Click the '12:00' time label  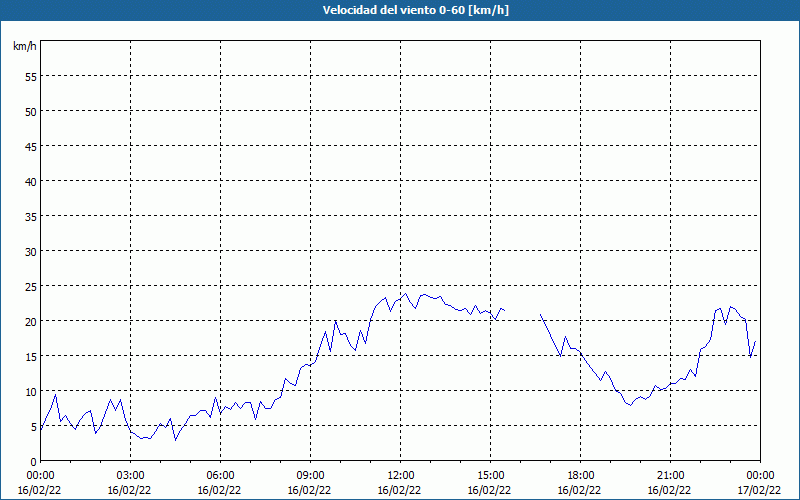[x=400, y=476]
